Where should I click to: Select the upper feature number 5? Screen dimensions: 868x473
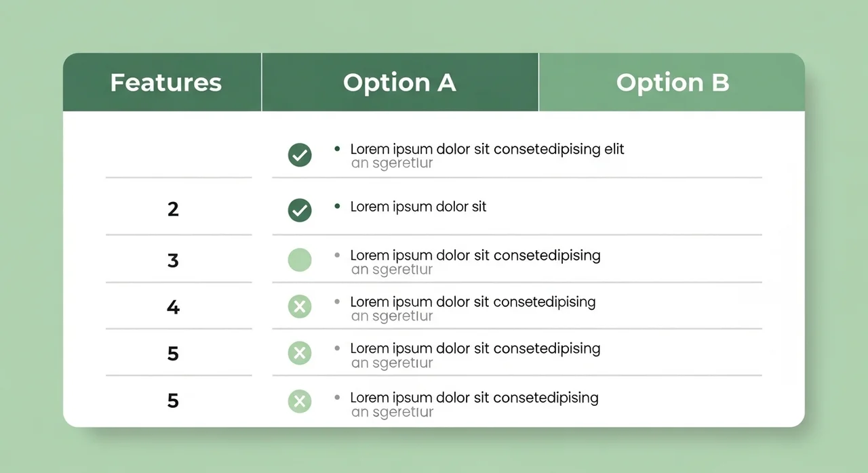pyautogui.click(x=173, y=353)
